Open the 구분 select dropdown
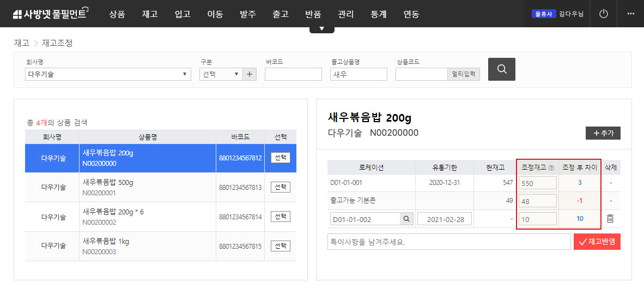 (221, 74)
